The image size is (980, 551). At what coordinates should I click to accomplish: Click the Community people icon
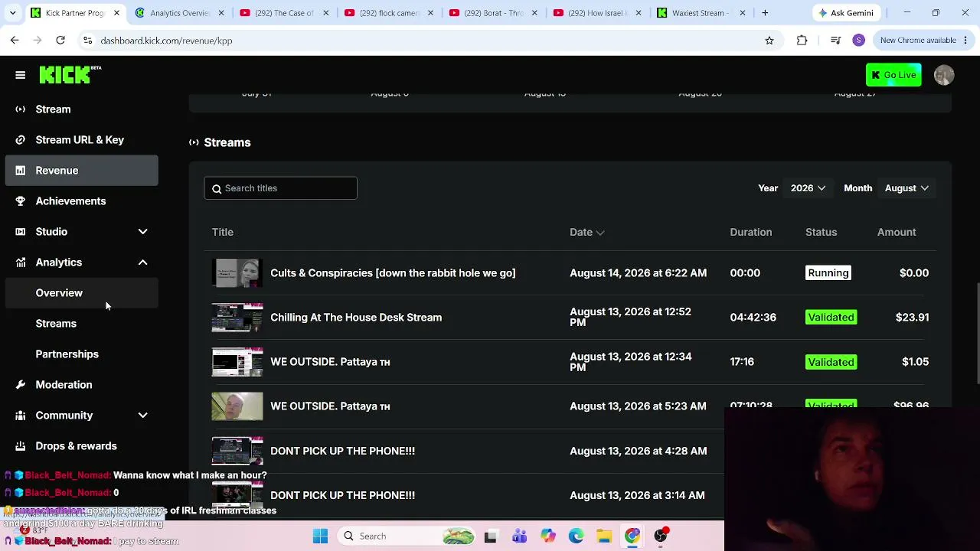click(x=21, y=416)
